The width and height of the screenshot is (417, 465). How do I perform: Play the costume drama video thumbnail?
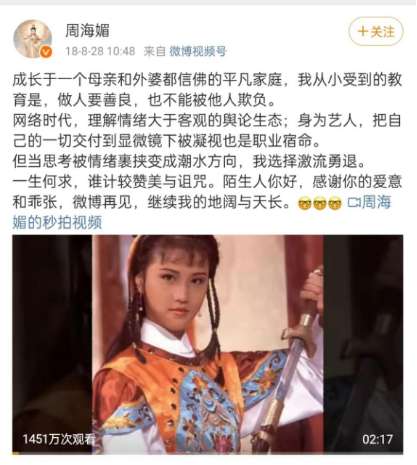208,344
